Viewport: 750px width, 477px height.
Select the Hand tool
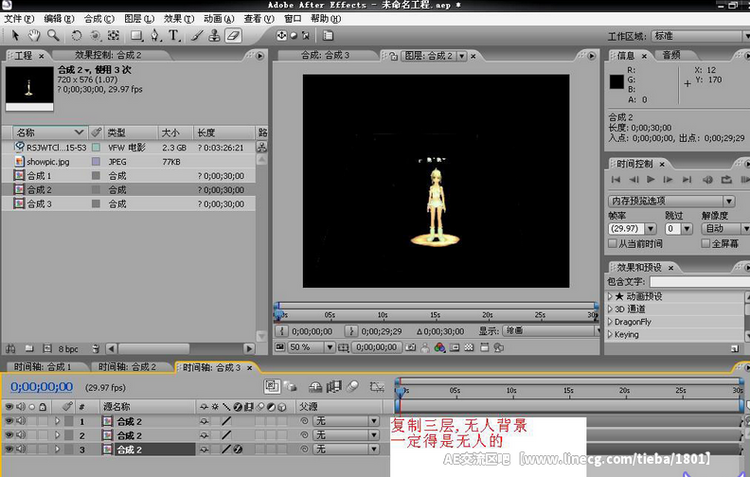click(33, 36)
